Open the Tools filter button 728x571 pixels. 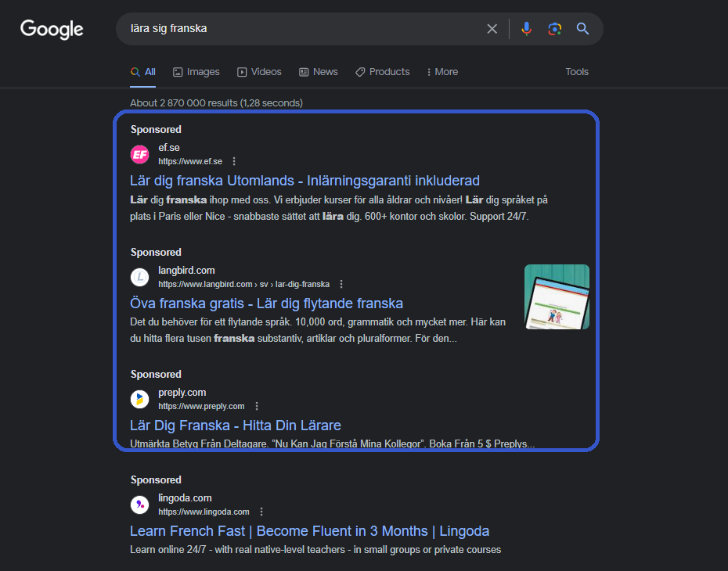577,72
